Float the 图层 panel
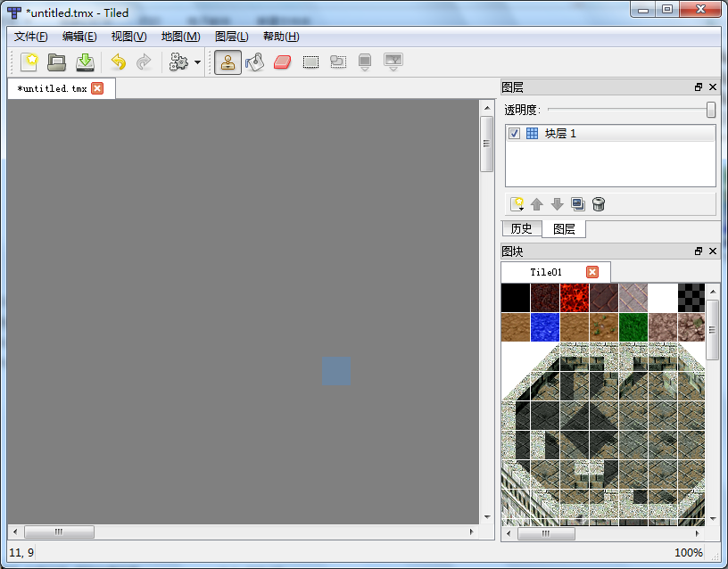 [x=699, y=87]
